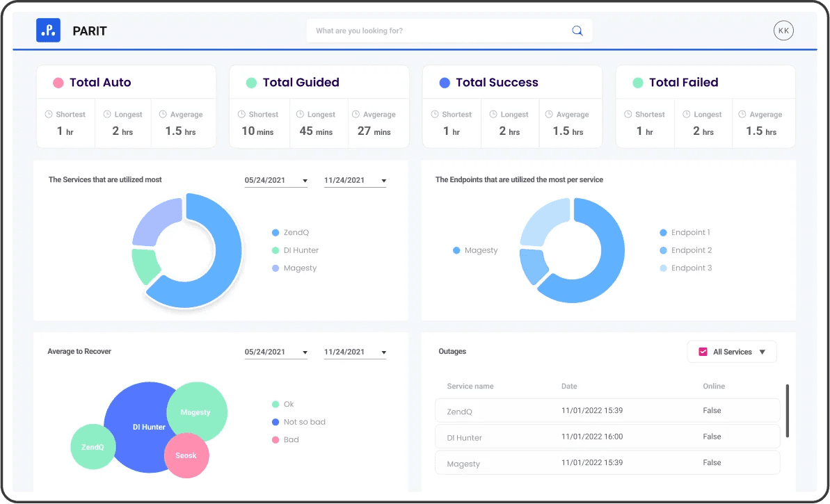This screenshot has height=504, width=830.
Task: Click the green DI Hunter donut segment
Action: [x=145, y=266]
